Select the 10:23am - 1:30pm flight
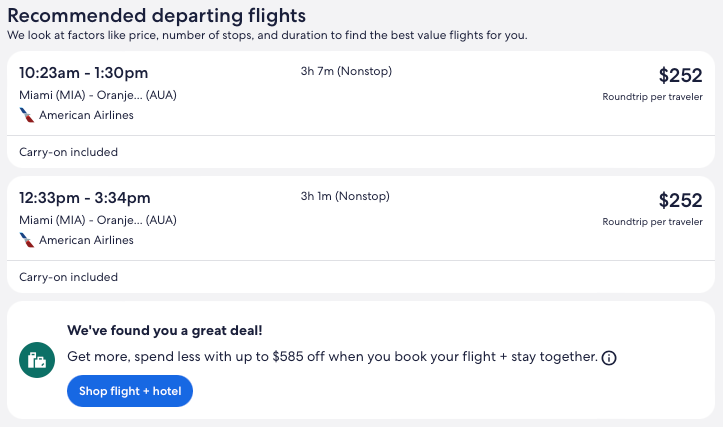 coord(84,72)
